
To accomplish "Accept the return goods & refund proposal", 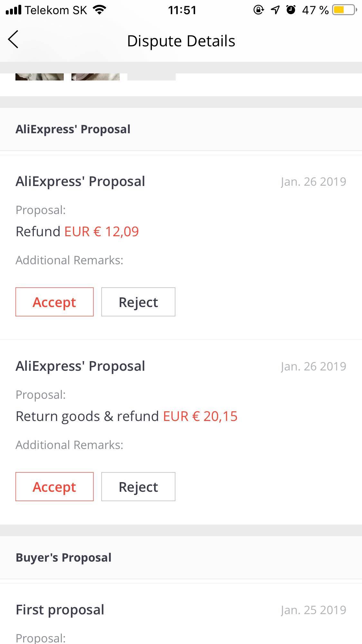I will pos(54,487).
